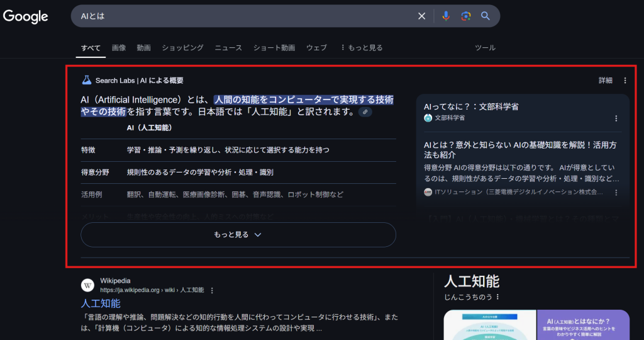Open the purple AIとはなにか thumbnail

pyautogui.click(x=583, y=325)
